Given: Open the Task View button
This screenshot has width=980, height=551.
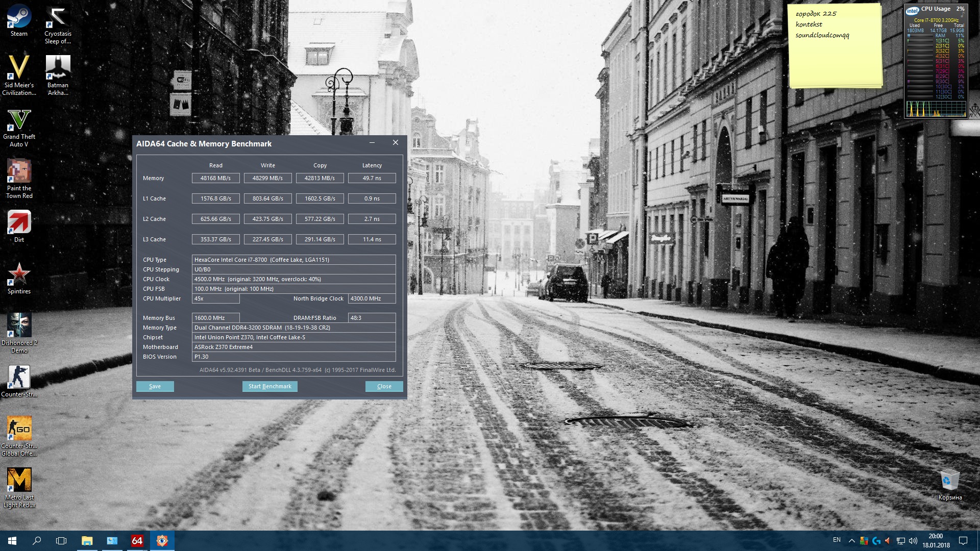Looking at the screenshot, I should [x=61, y=541].
